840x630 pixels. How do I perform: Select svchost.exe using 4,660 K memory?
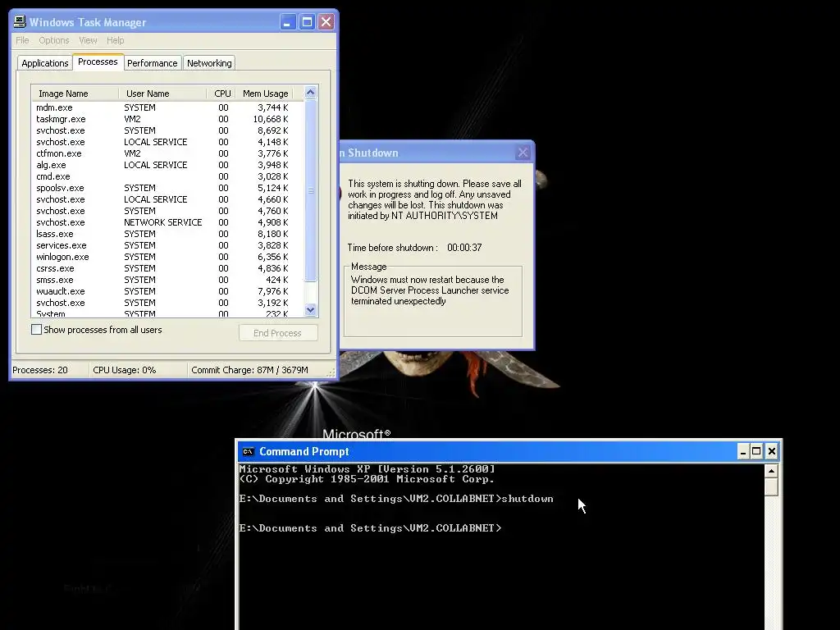[167, 199]
